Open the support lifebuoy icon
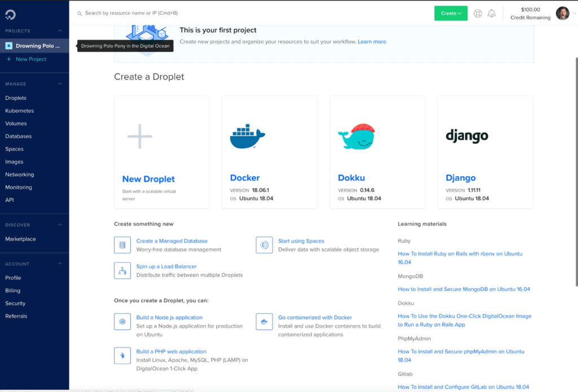The height and width of the screenshot is (392, 578). [478, 14]
